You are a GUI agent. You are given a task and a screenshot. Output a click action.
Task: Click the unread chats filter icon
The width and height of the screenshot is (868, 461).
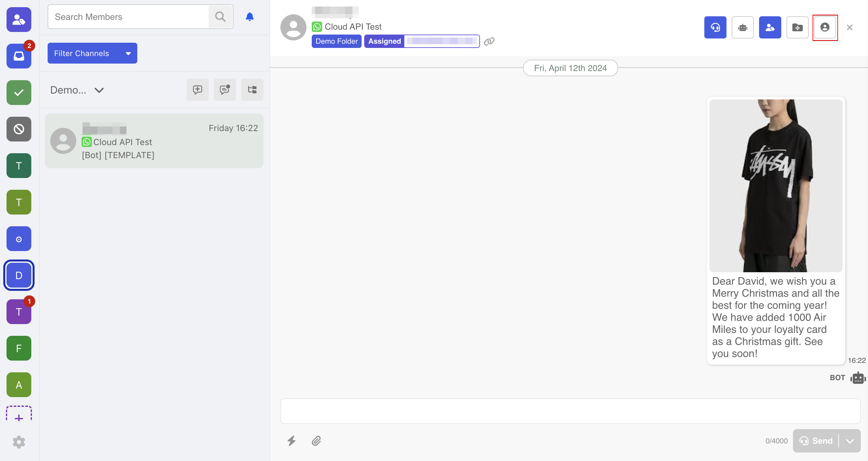tap(225, 90)
